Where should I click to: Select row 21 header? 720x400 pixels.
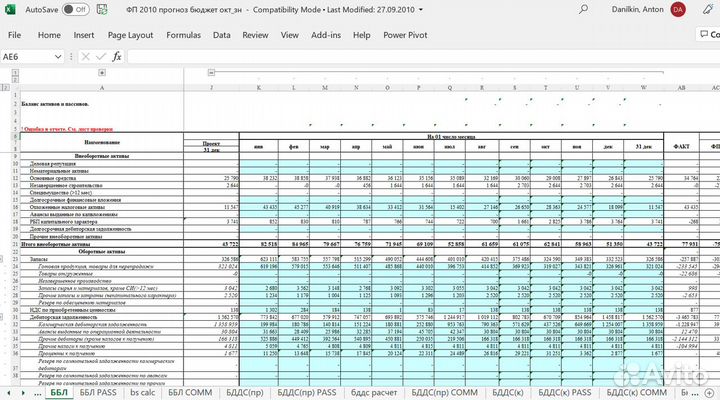15,244
